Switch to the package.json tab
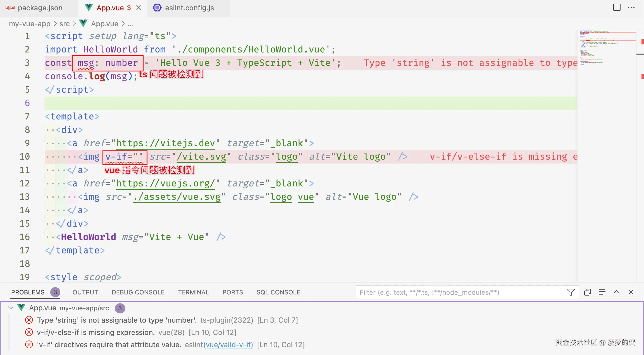Screen dimensions: 644x355 coord(40,8)
